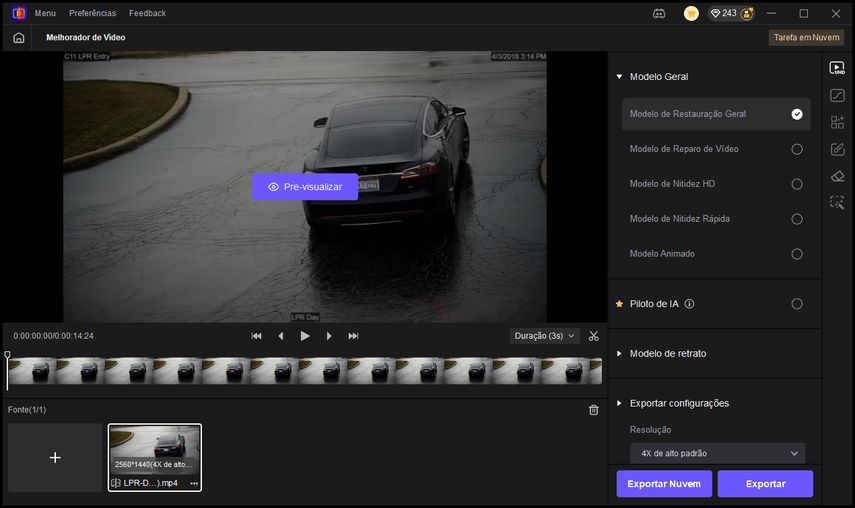Open the Resolução 4X de alto padrão dropdown
The width and height of the screenshot is (855, 508).
click(720, 453)
